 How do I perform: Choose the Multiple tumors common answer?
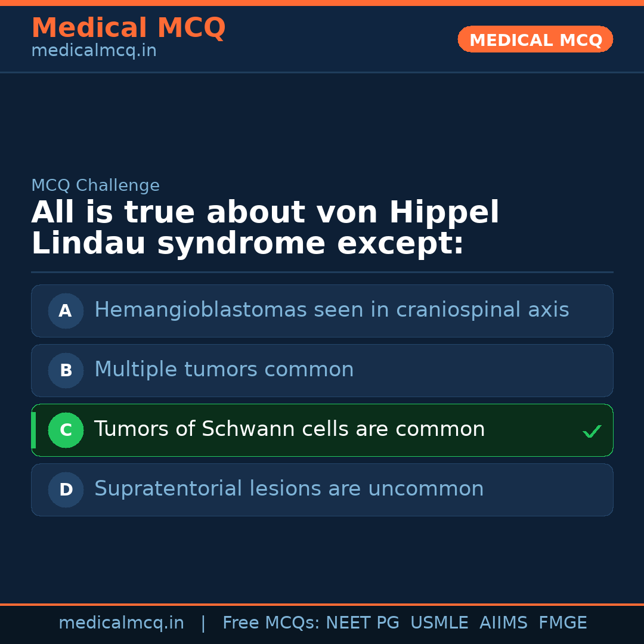tap(224, 370)
